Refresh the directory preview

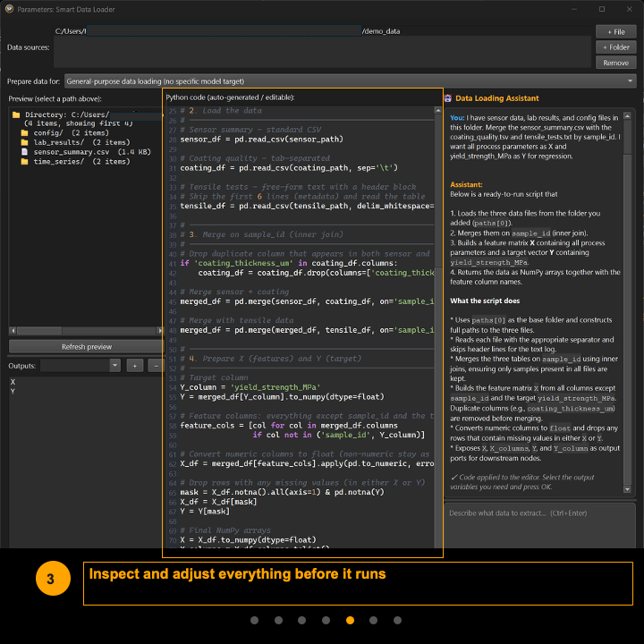86,346
